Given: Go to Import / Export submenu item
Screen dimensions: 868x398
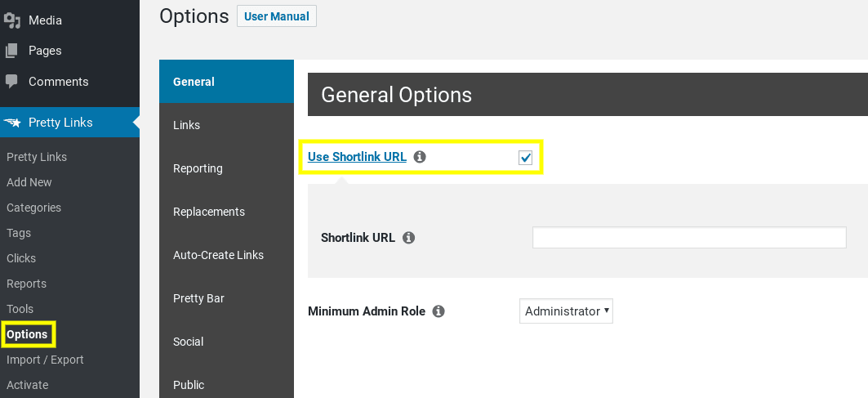Looking at the screenshot, I should pos(45,360).
